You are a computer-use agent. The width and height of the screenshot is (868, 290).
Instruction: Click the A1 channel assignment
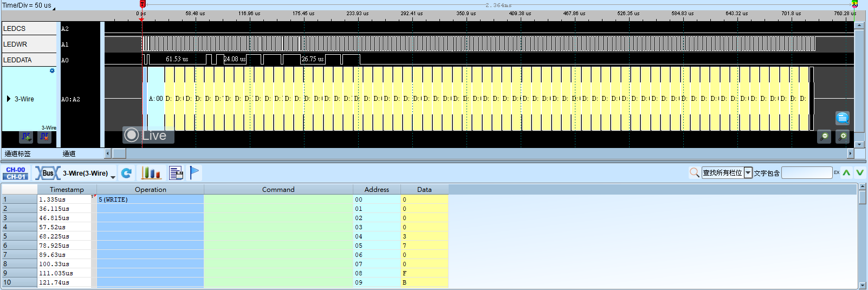coord(65,44)
